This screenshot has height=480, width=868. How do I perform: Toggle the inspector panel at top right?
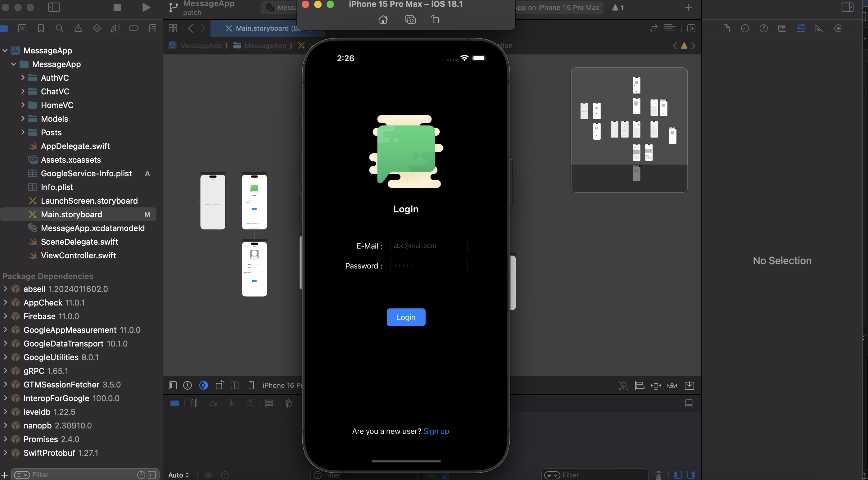tap(847, 7)
